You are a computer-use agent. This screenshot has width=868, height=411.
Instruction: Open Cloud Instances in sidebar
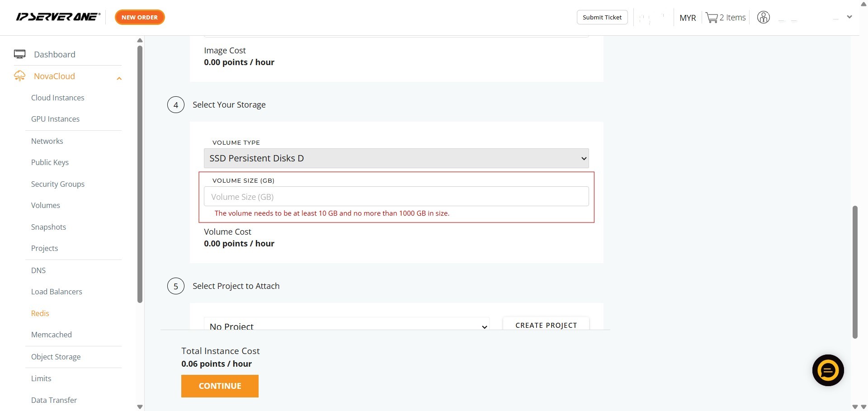coord(57,98)
